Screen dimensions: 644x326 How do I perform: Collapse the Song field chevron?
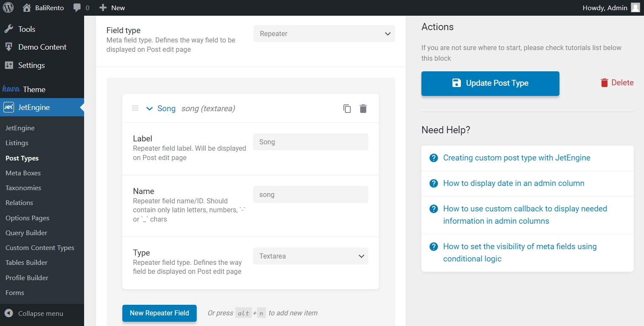[x=149, y=109]
